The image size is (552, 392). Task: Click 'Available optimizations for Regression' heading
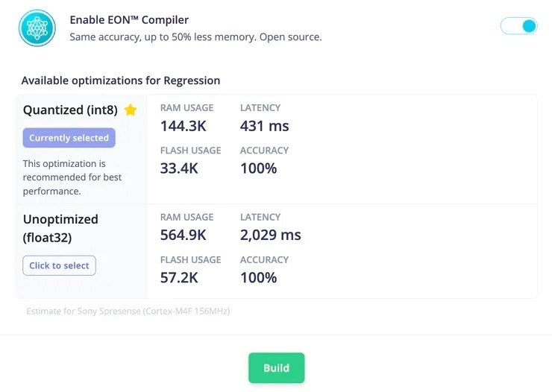pos(121,80)
